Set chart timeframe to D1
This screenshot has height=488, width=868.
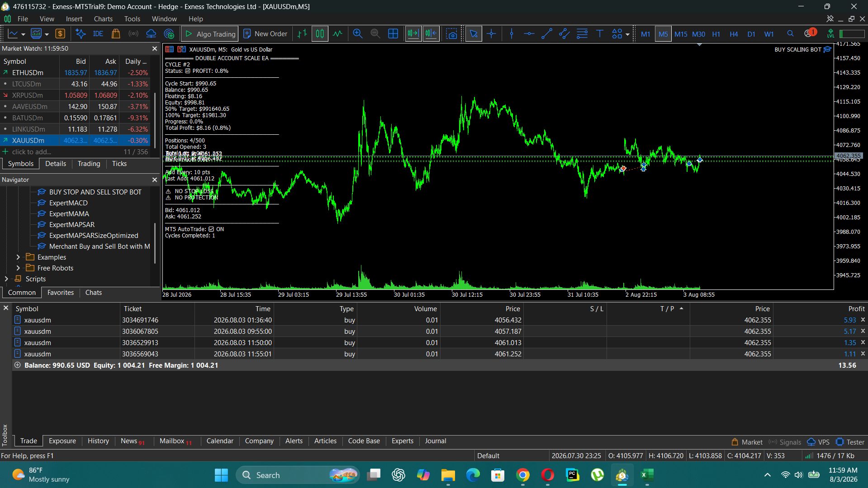(x=751, y=34)
